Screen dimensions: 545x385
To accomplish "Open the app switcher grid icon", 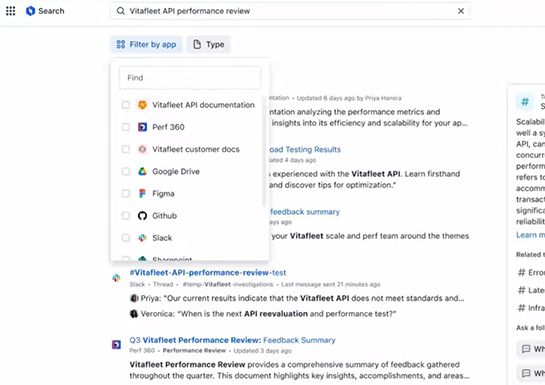I will (11, 11).
